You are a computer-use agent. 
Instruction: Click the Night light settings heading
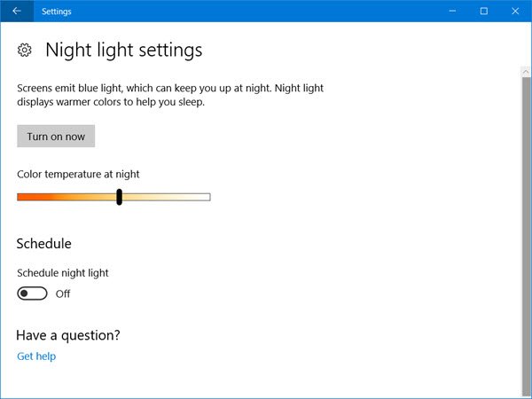(123, 51)
